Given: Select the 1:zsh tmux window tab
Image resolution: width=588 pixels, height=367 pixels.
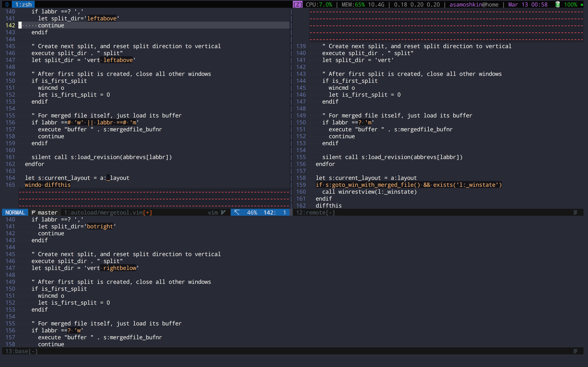Looking at the screenshot, I should [23, 4].
